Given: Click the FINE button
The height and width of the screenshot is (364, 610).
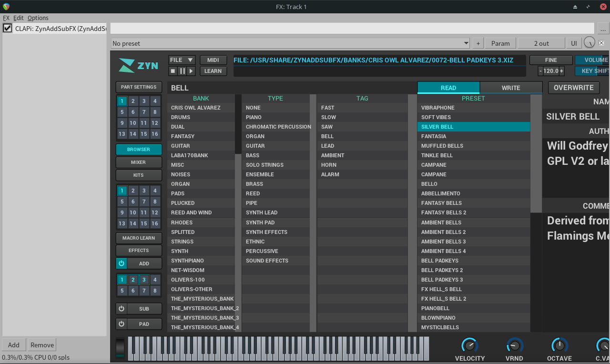Looking at the screenshot, I should coord(551,60).
